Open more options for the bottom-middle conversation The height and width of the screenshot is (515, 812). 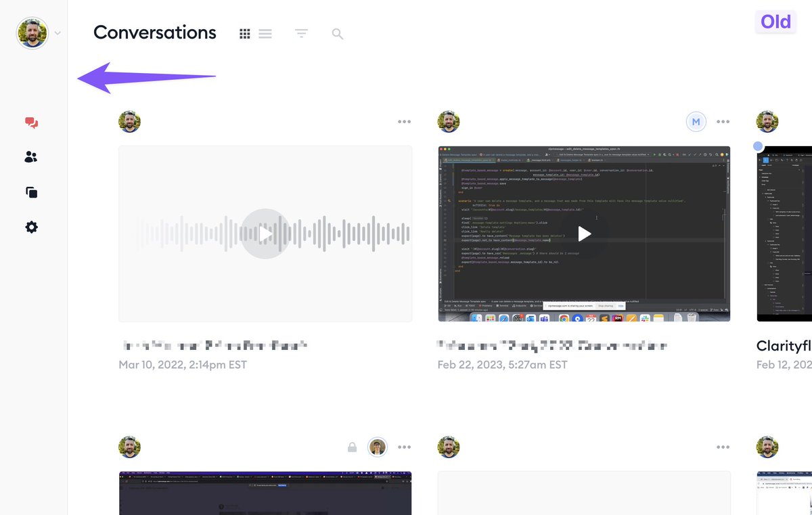tap(723, 447)
